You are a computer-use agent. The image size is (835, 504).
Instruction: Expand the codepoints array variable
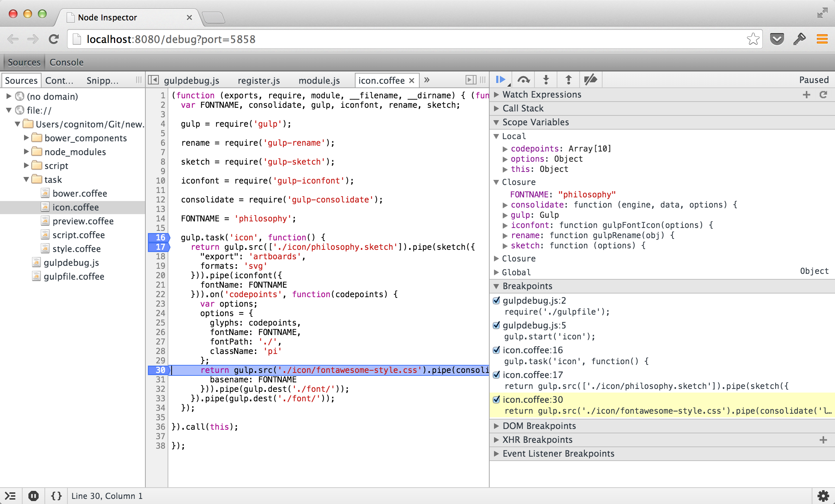(x=505, y=149)
